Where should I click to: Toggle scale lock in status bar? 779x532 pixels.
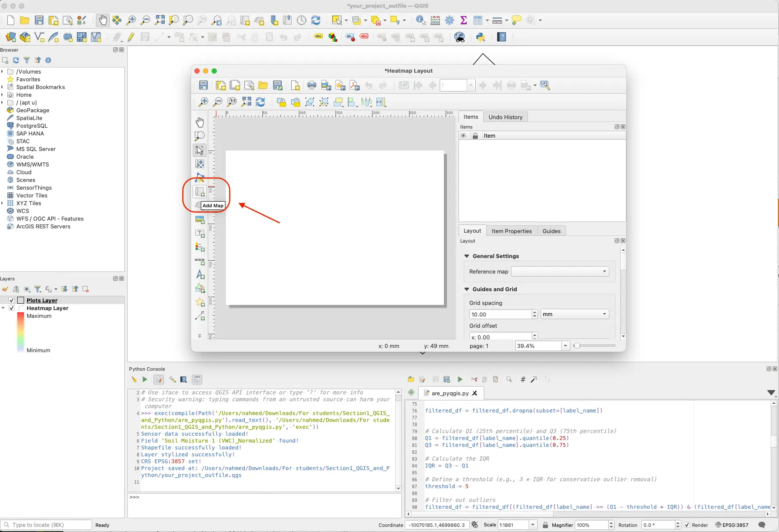point(545,525)
